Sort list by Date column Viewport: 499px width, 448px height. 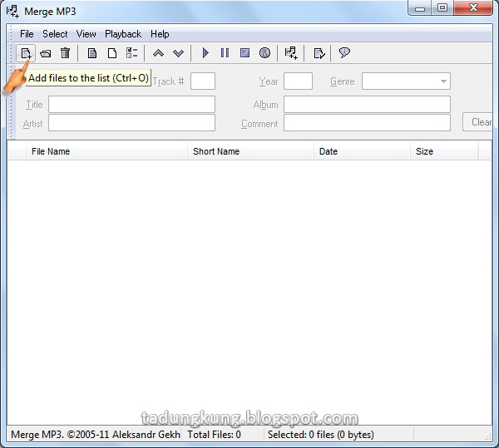362,151
